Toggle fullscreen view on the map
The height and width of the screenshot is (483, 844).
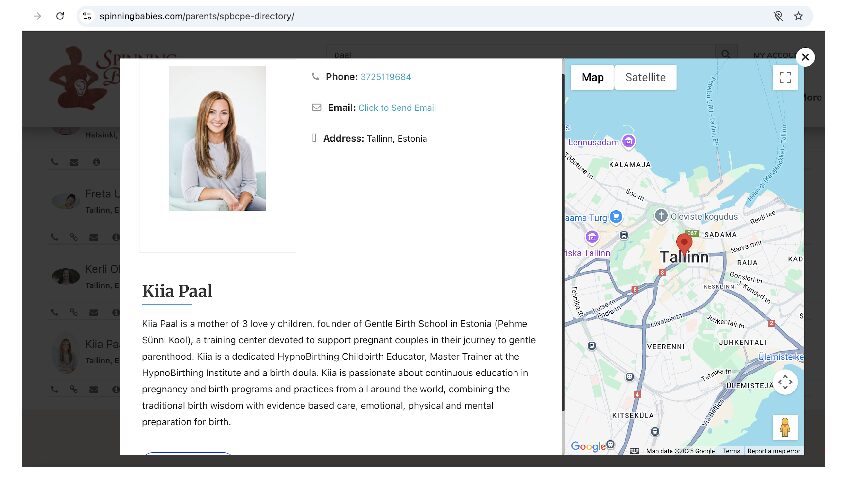click(785, 78)
